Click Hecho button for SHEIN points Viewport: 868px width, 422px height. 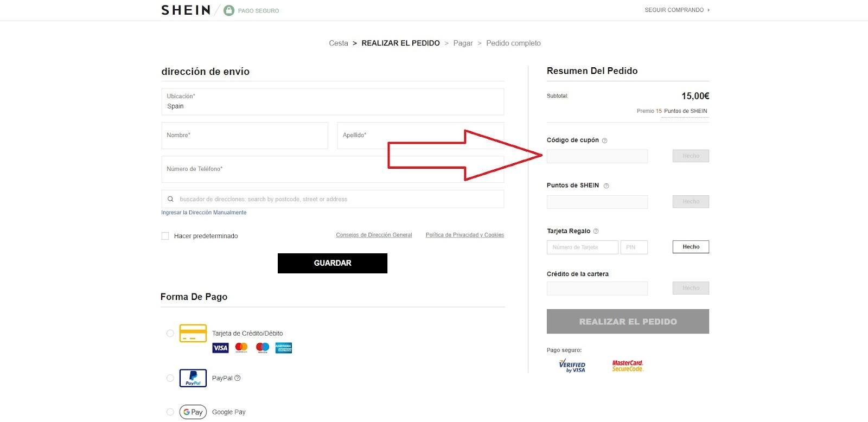click(x=691, y=202)
